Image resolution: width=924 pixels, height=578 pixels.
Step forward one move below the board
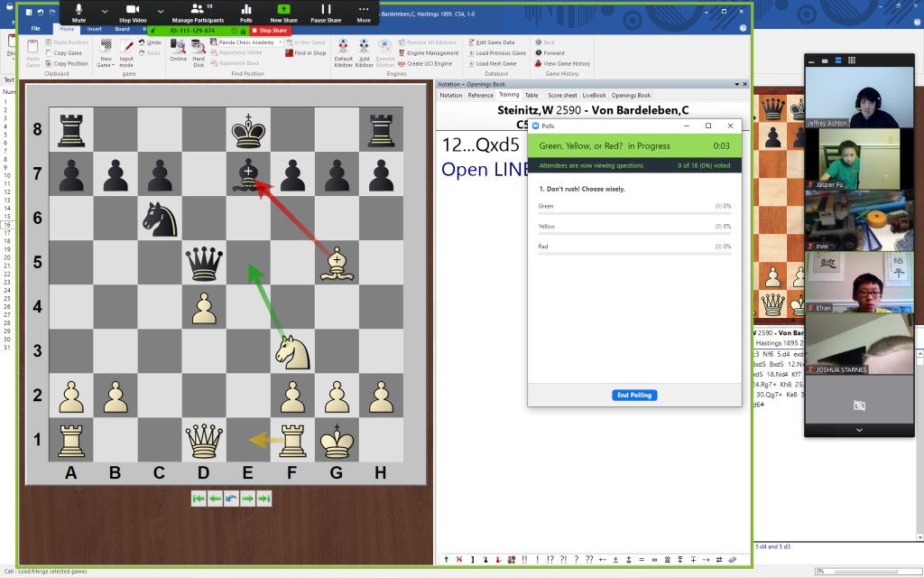(248, 498)
